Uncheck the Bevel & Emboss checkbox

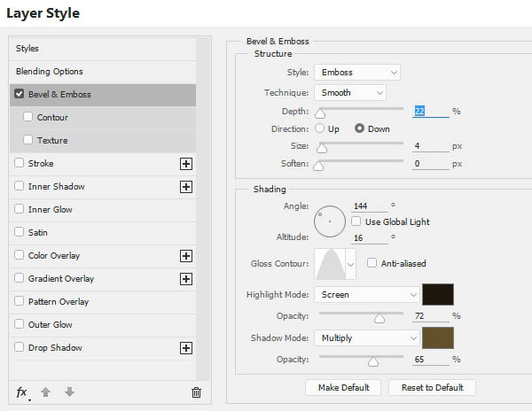click(20, 95)
